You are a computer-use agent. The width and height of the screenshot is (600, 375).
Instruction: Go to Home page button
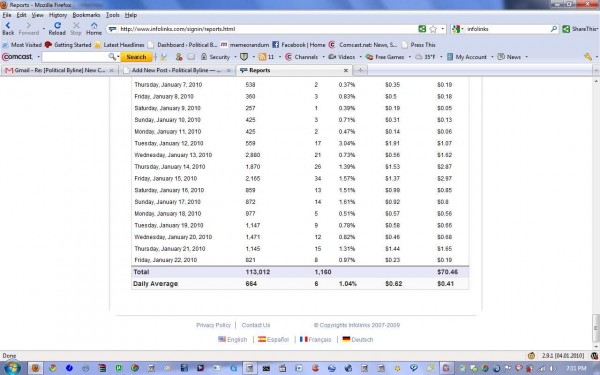click(x=94, y=28)
